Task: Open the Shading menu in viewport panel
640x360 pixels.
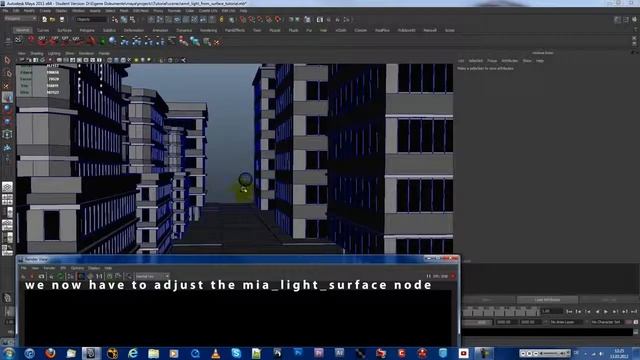Action: click(x=37, y=53)
